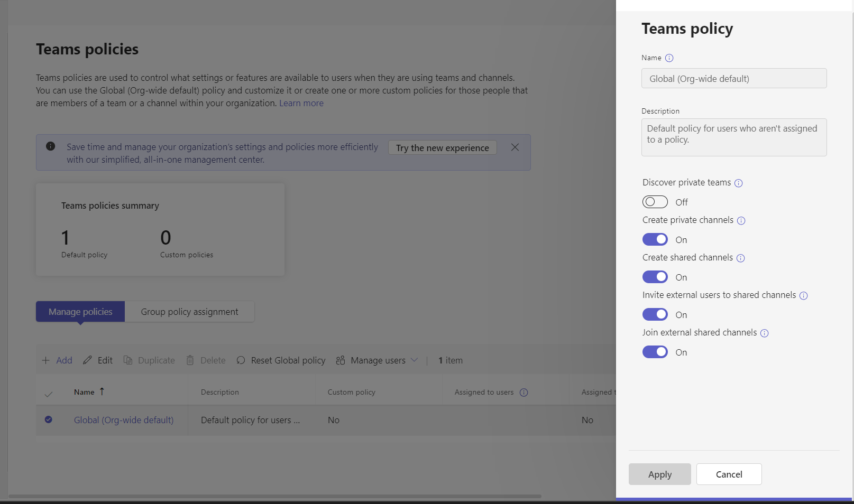Show info for Join external shared channels
Viewport: 854px width, 504px height.
(x=765, y=333)
